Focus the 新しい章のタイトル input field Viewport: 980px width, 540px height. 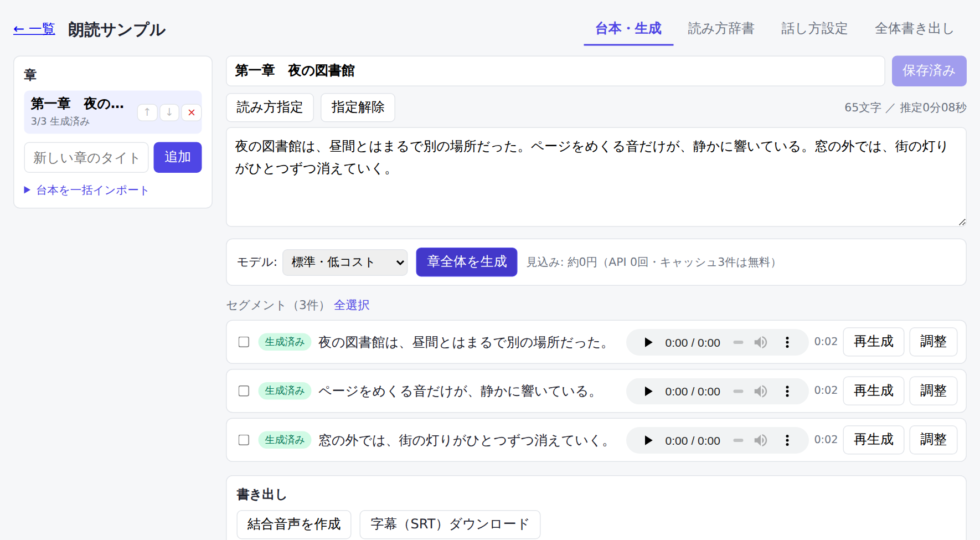tap(86, 157)
